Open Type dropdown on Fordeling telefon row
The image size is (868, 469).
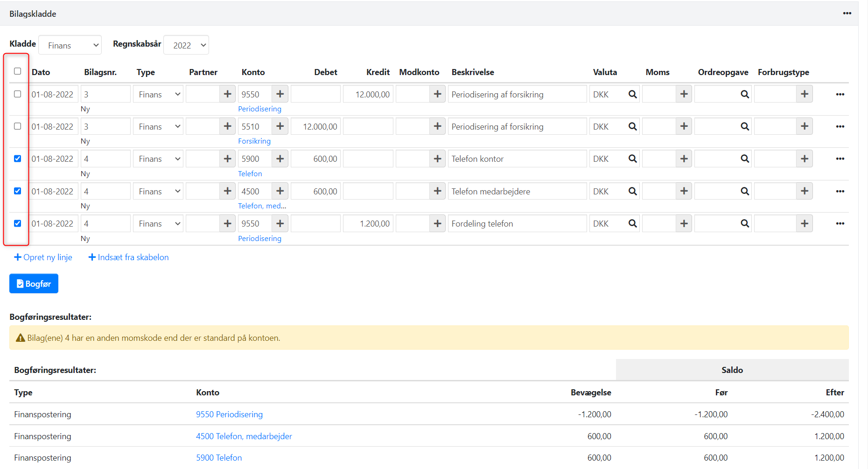pyautogui.click(x=158, y=224)
